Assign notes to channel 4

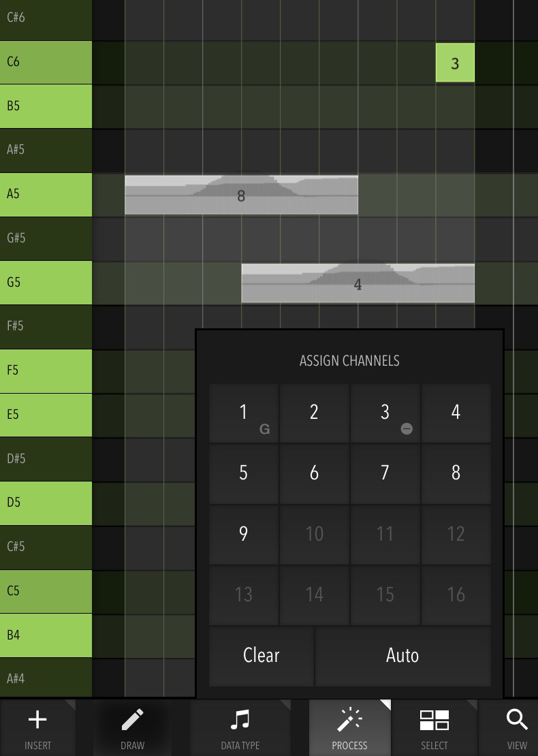tap(456, 413)
